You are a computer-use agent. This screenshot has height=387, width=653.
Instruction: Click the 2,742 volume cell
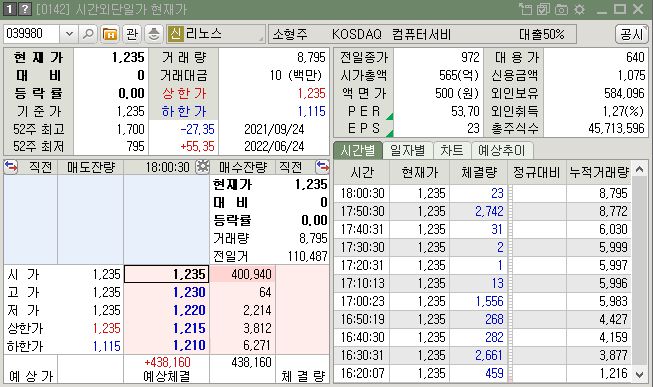pyautogui.click(x=479, y=211)
